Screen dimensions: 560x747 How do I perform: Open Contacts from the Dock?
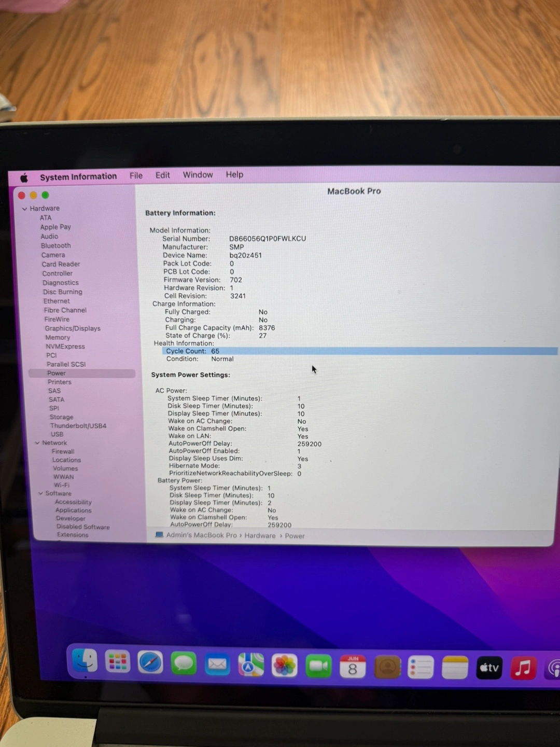tap(387, 667)
